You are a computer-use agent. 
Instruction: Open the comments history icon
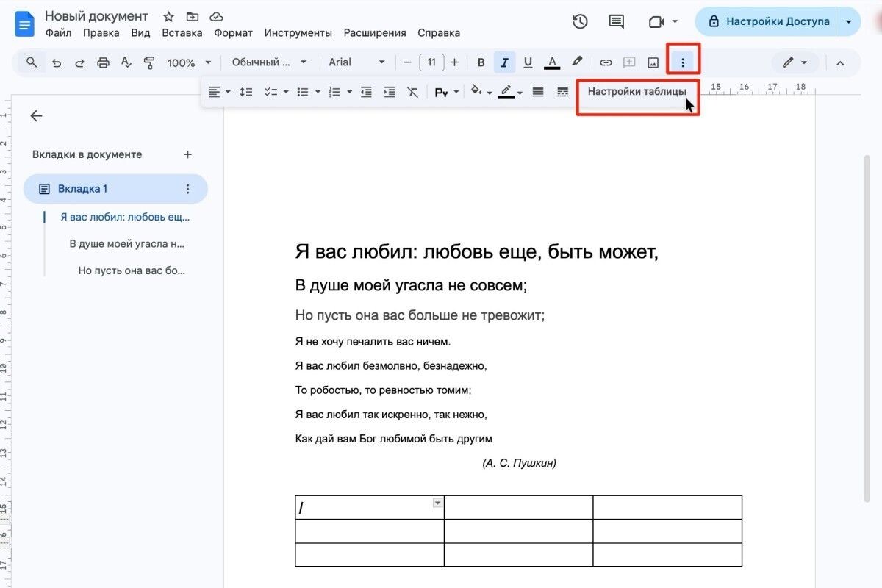(x=617, y=22)
